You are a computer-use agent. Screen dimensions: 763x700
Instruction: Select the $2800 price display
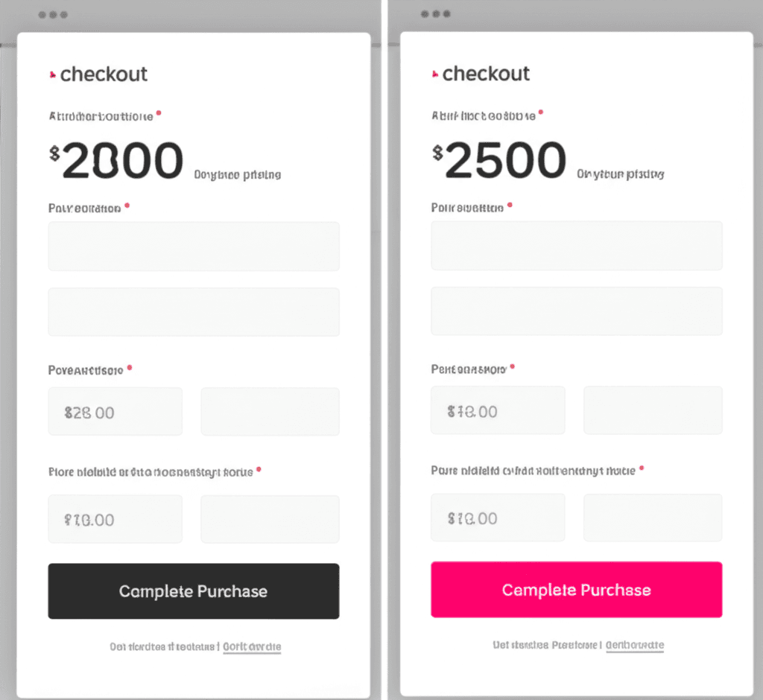(115, 159)
